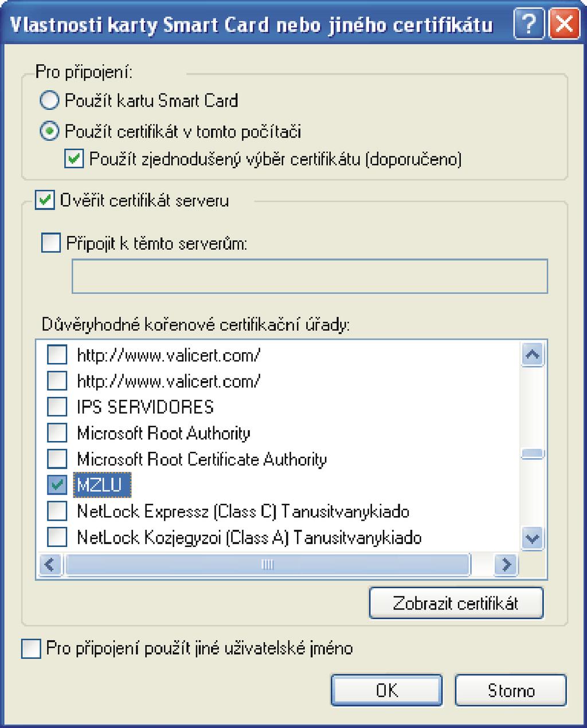
Task: Click the list scroll up arrow
Action: pos(533,355)
